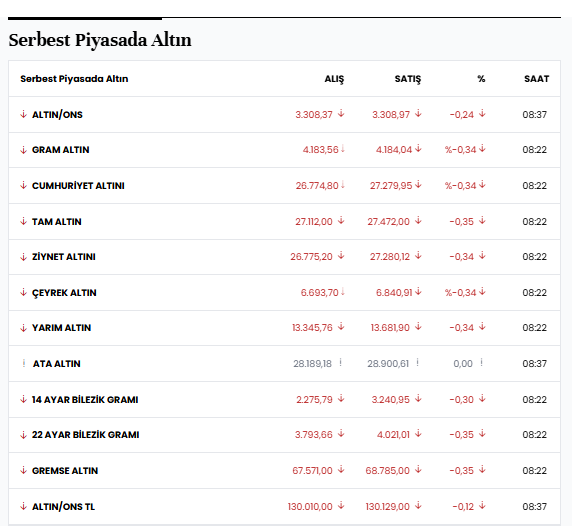Open the 14 AYAR BİLEZİK GRAMI link
This screenshot has width=577, height=526.
coord(85,399)
